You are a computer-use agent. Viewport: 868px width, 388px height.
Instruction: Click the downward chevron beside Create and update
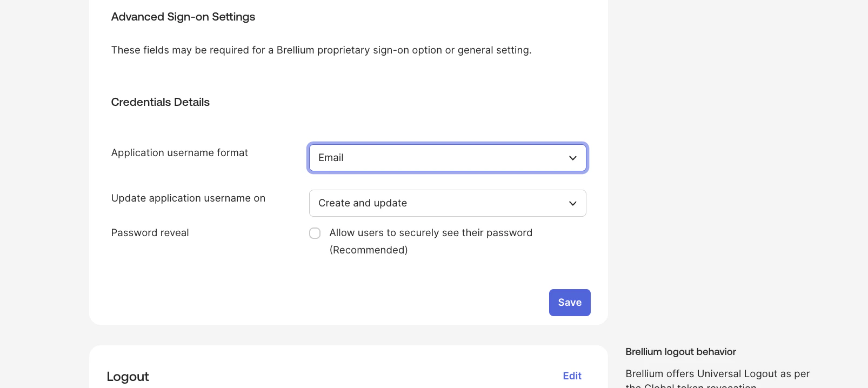[x=572, y=203]
